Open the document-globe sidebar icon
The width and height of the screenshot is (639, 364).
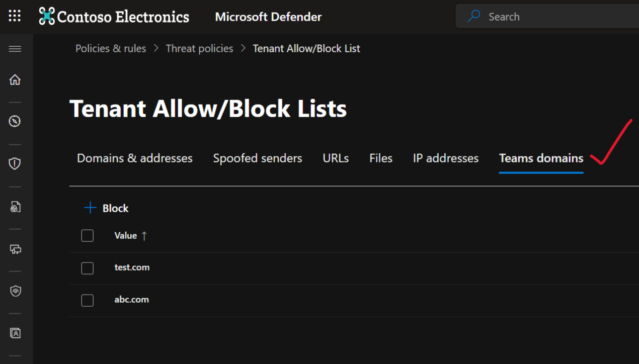click(15, 207)
